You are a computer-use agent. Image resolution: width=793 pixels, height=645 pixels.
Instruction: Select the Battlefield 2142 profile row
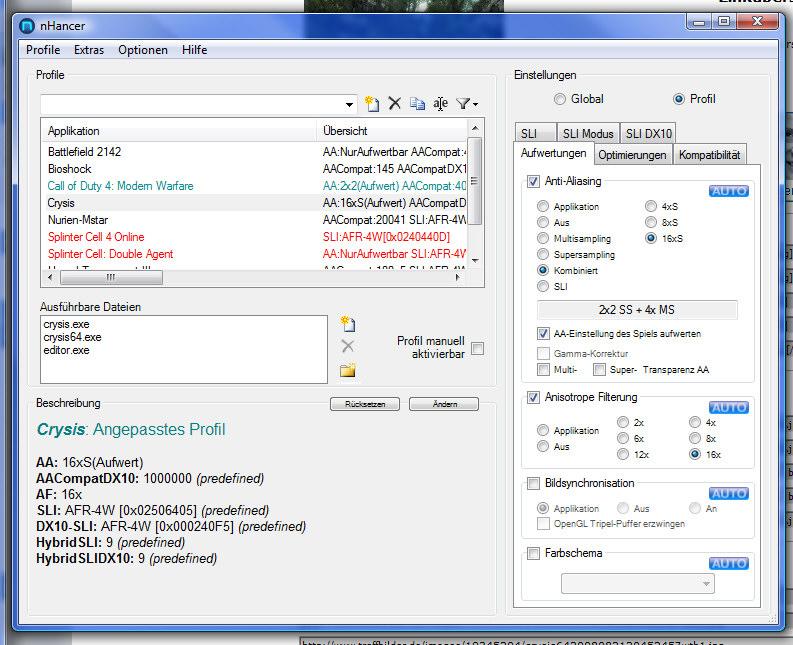pyautogui.click(x=255, y=152)
